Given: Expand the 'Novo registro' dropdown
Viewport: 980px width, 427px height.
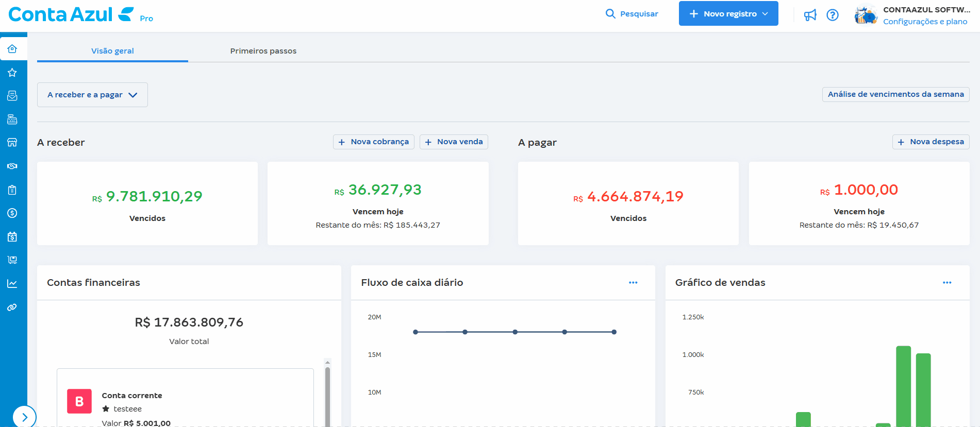Looking at the screenshot, I should click(728, 14).
